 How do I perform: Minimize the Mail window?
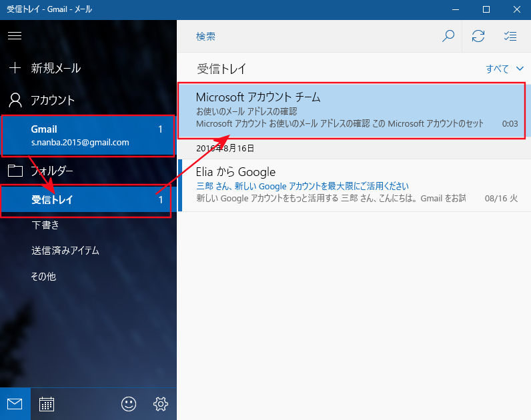click(x=456, y=9)
